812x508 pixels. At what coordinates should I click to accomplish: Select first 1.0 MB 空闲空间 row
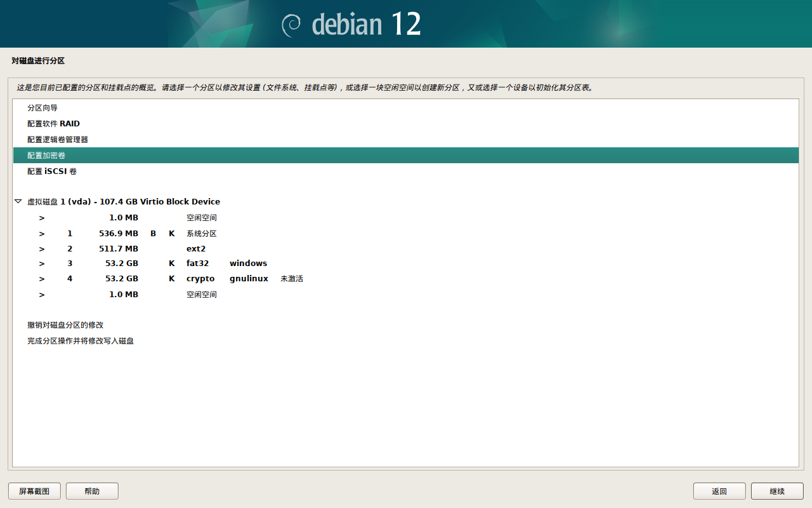[406, 218]
